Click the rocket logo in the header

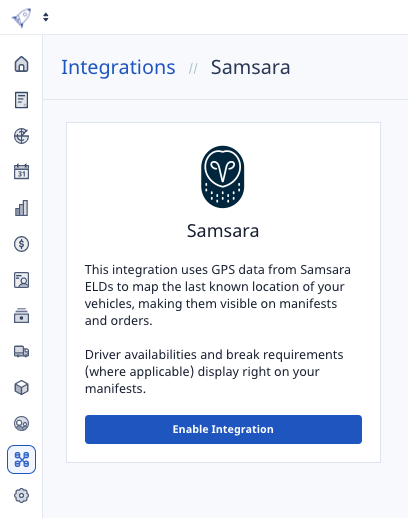coord(21,18)
